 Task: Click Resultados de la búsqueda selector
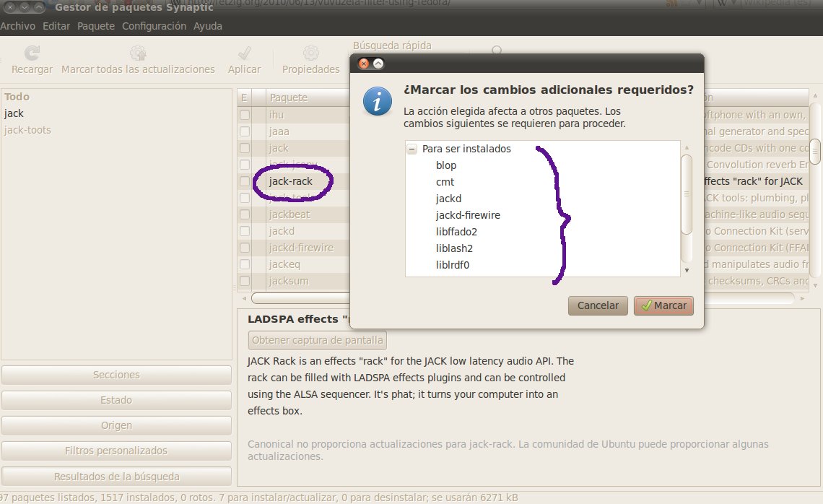116,476
